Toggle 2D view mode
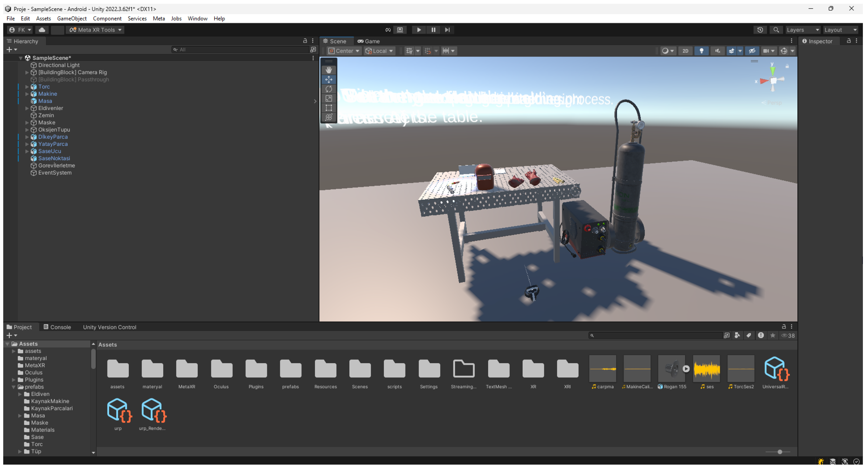Image resolution: width=868 pixels, height=470 pixels. tap(685, 51)
